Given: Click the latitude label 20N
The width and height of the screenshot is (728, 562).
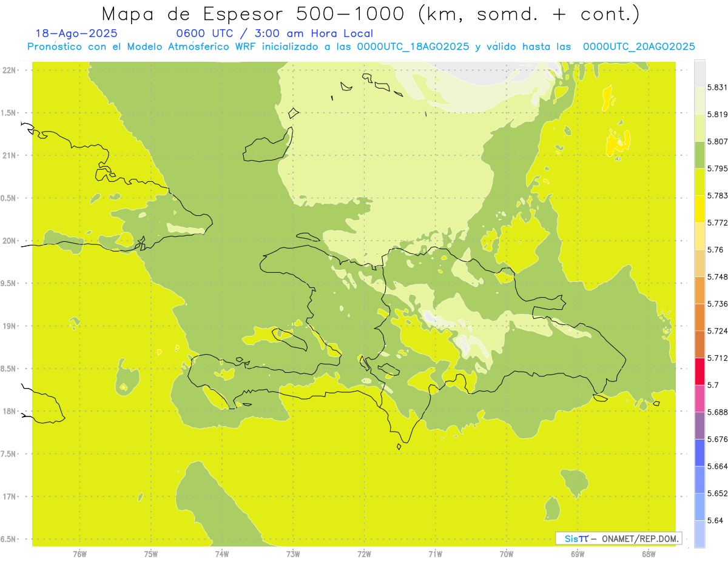Looking at the screenshot, I should click(9, 241).
